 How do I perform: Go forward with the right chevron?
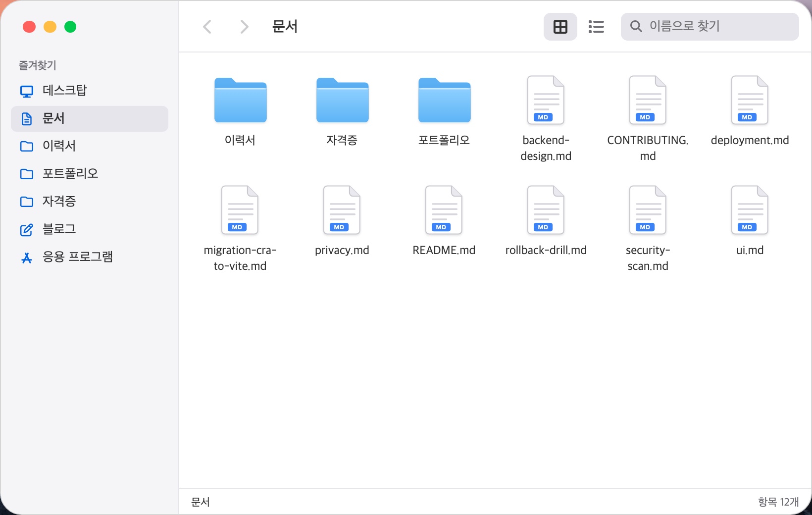click(244, 27)
